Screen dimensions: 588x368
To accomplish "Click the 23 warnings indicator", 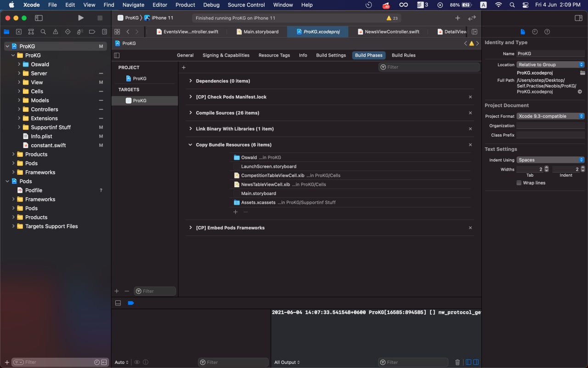I will [x=392, y=18].
